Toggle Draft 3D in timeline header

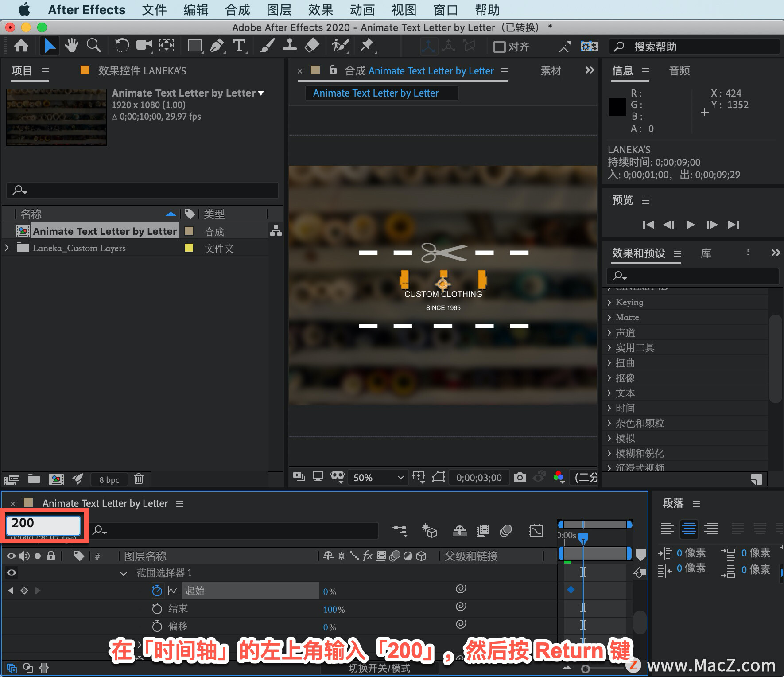[429, 530]
